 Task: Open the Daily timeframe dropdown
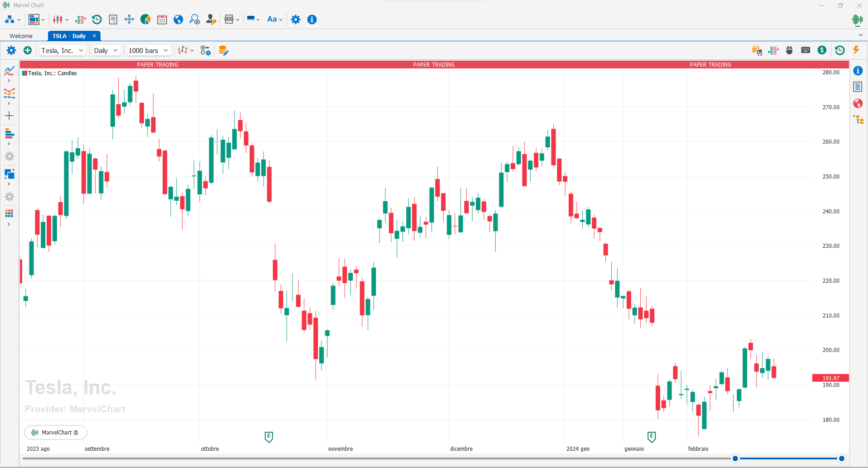pos(106,50)
